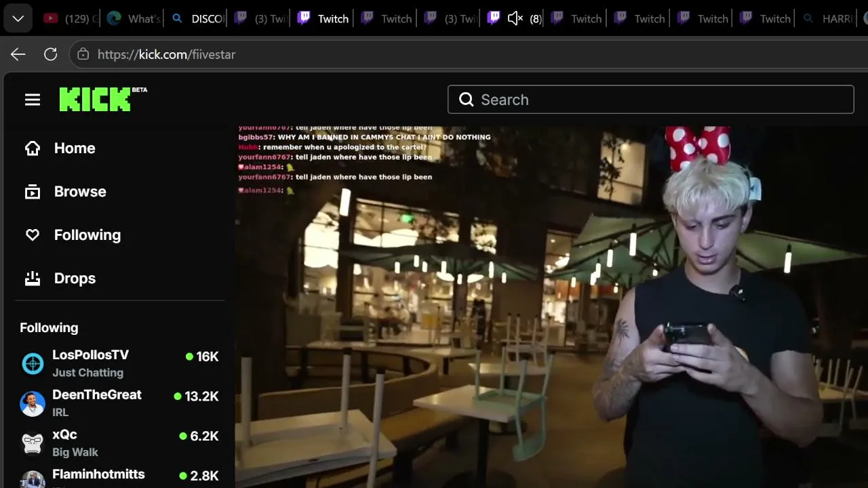Reload the page with the refresh icon
This screenshot has height=488, width=868.
click(x=51, y=54)
